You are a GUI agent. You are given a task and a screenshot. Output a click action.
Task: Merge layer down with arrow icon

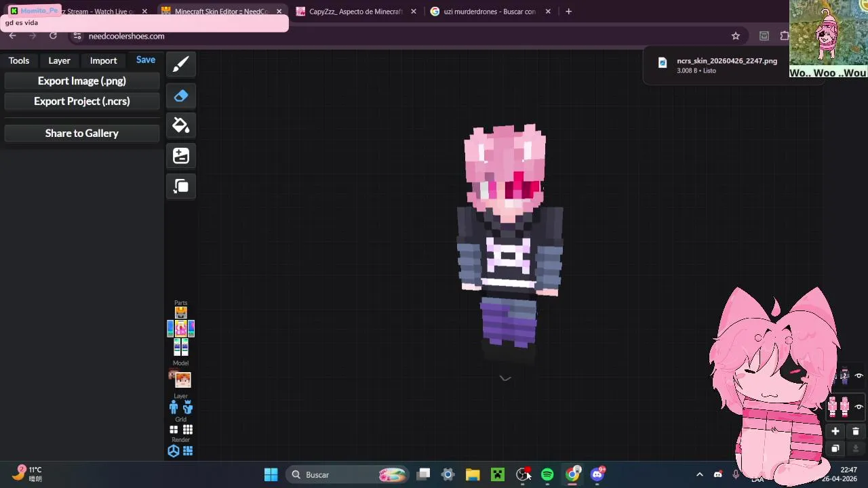pyautogui.click(x=855, y=449)
